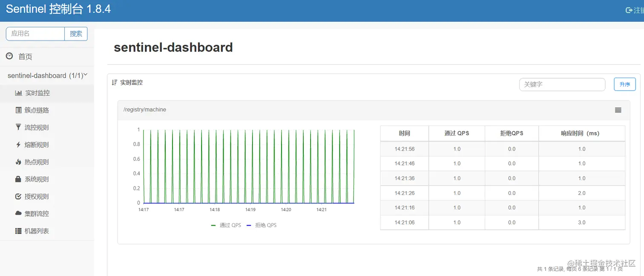Image resolution: width=644 pixels, height=276 pixels.
Task: Click the bar chart icon for 实时监控
Action: pos(18,93)
